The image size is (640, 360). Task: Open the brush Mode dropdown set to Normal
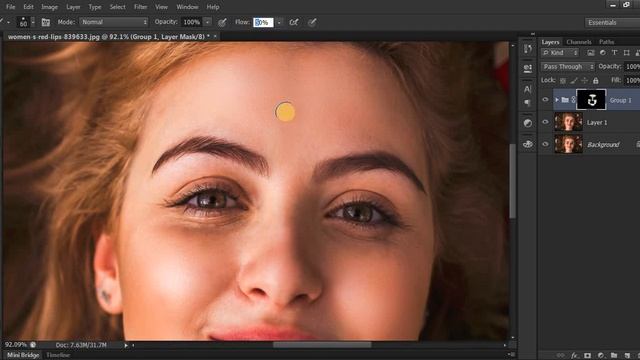114,22
